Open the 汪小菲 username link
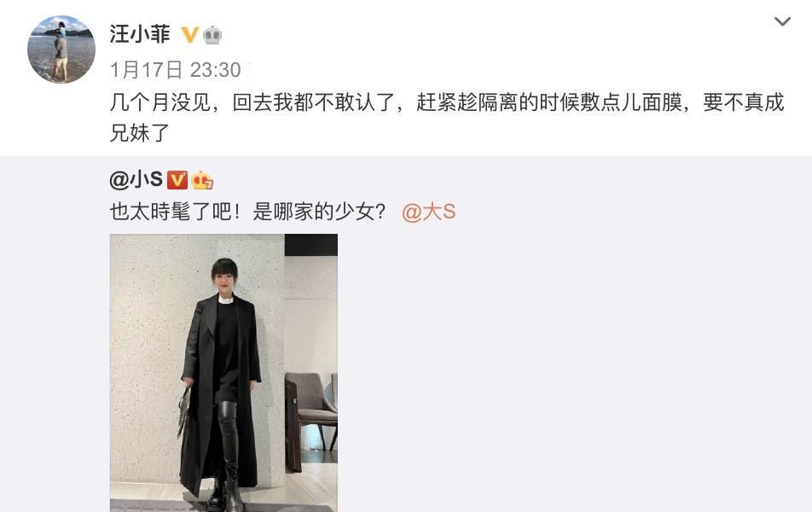The height and width of the screenshot is (512, 812). [140, 34]
